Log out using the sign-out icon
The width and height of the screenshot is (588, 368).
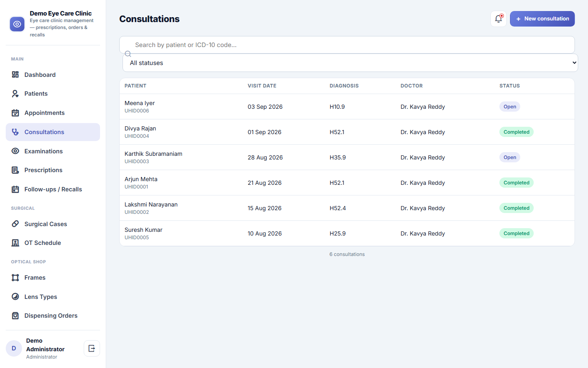point(92,348)
